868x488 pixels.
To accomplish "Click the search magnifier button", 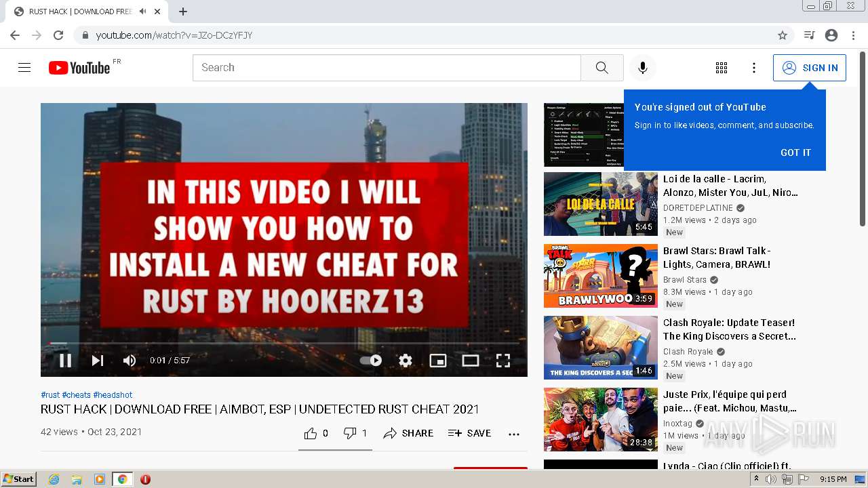I will tap(601, 68).
